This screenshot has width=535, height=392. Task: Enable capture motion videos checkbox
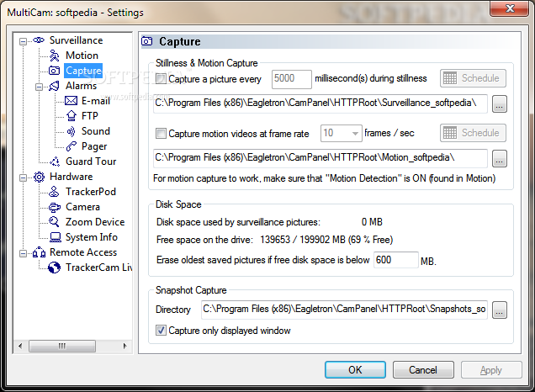[161, 133]
